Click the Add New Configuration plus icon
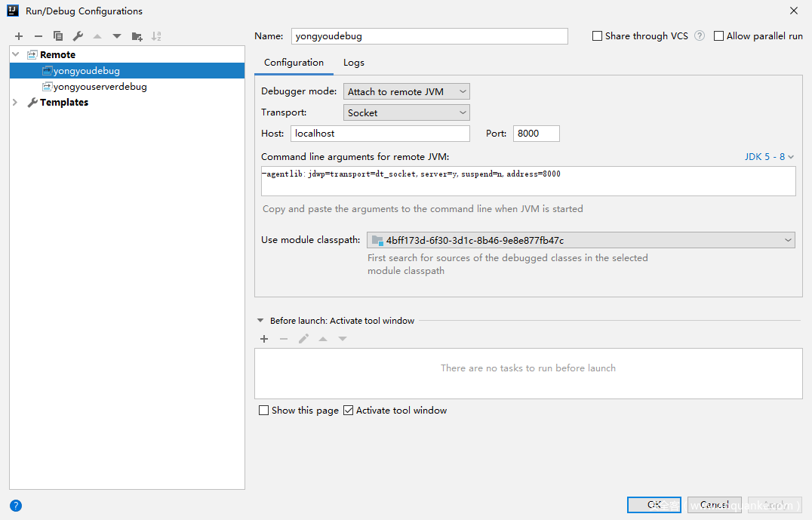The width and height of the screenshot is (812, 520). coord(19,36)
